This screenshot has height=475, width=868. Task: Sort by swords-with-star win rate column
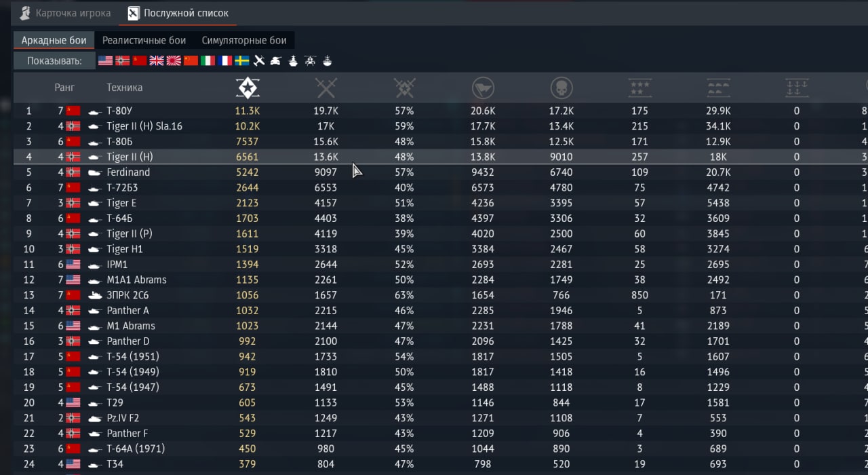click(405, 88)
